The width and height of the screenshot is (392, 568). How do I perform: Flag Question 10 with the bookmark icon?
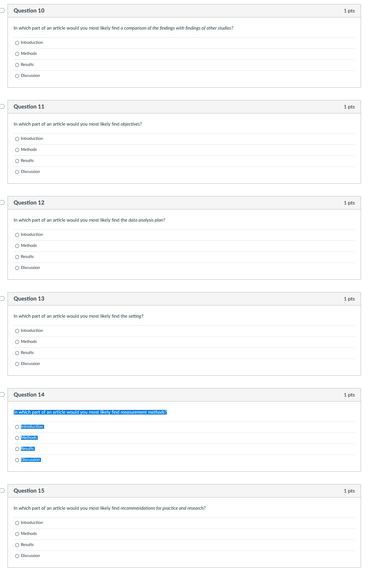(2, 10)
